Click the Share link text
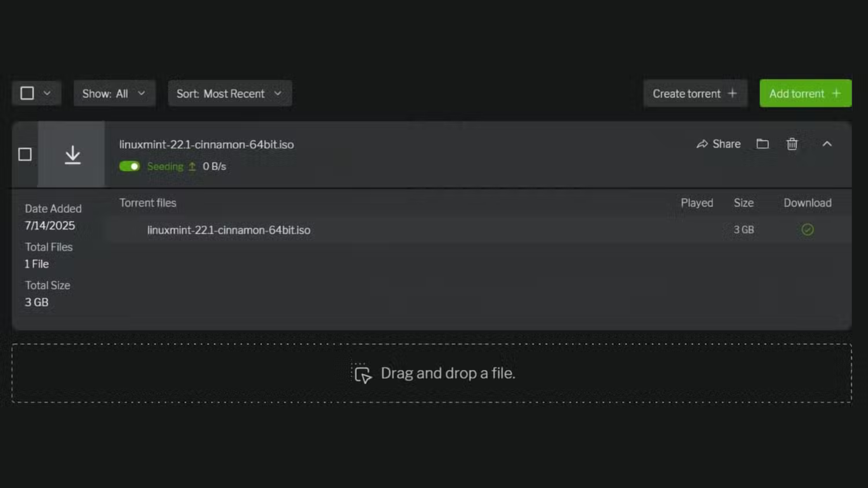The height and width of the screenshot is (488, 868). click(726, 144)
